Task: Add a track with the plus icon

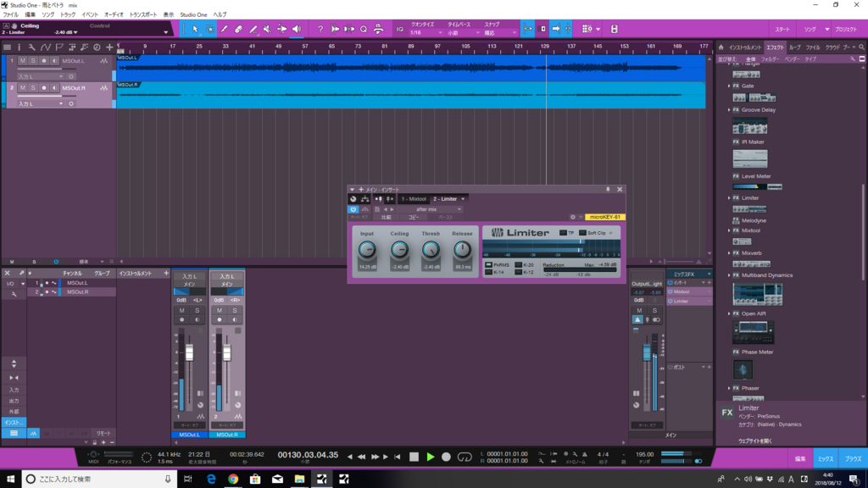Action: (109, 47)
